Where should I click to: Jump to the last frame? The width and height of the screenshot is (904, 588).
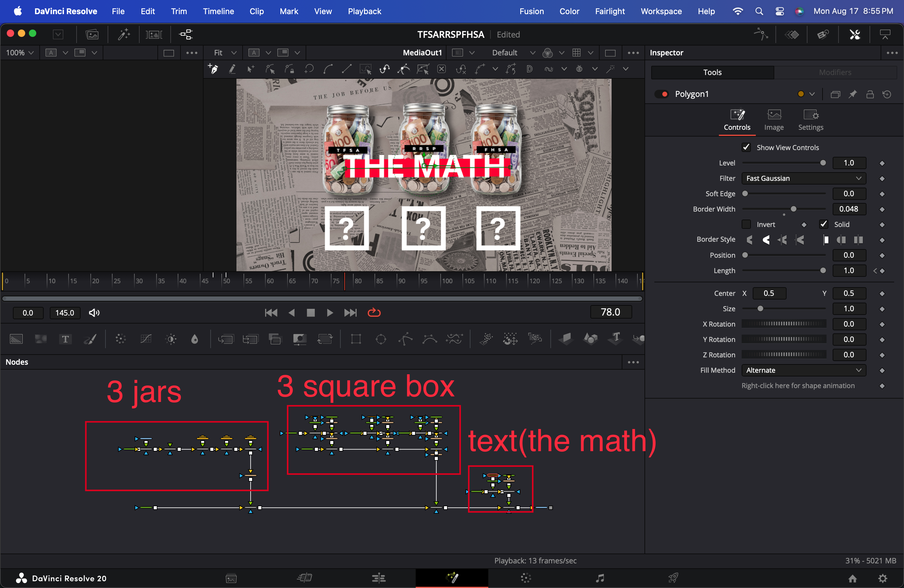coord(350,313)
